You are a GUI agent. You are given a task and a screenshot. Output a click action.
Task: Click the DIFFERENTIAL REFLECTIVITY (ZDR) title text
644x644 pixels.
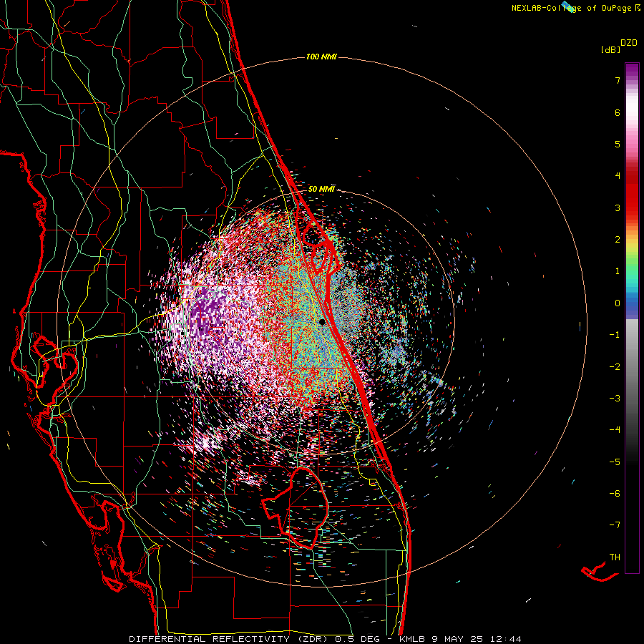(x=230, y=639)
